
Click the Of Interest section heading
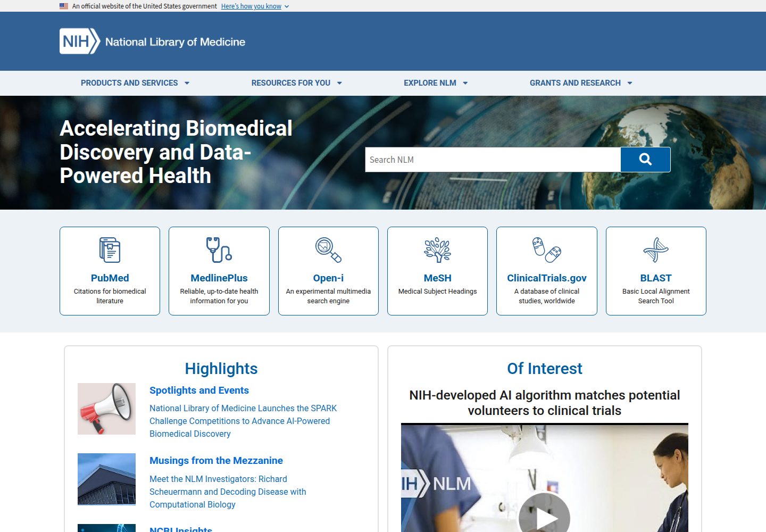(x=545, y=369)
